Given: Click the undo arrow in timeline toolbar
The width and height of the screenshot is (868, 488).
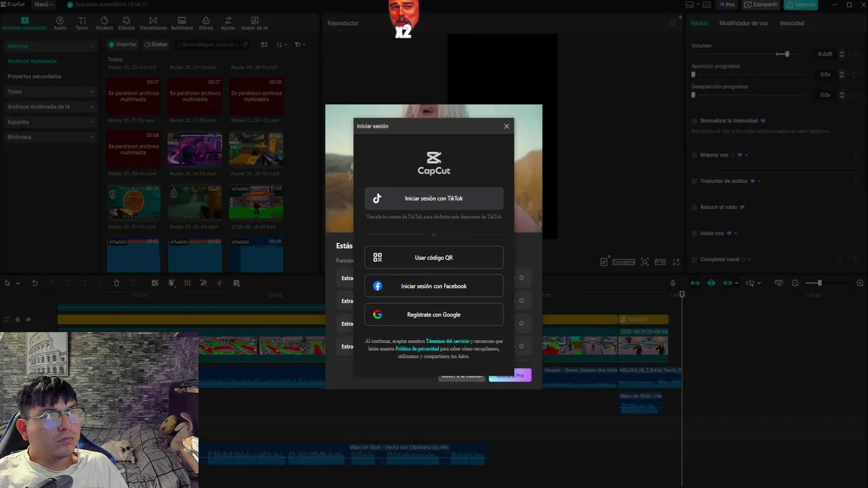Looking at the screenshot, I should pyautogui.click(x=35, y=283).
